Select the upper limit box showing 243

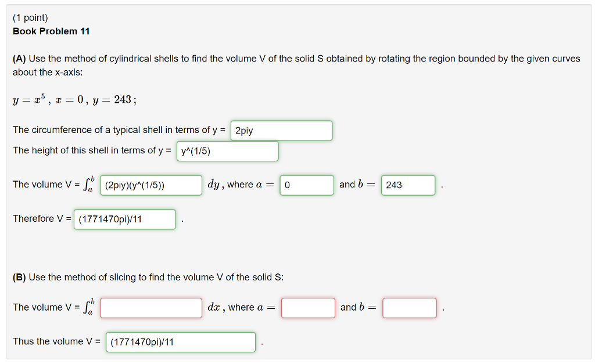(x=408, y=185)
